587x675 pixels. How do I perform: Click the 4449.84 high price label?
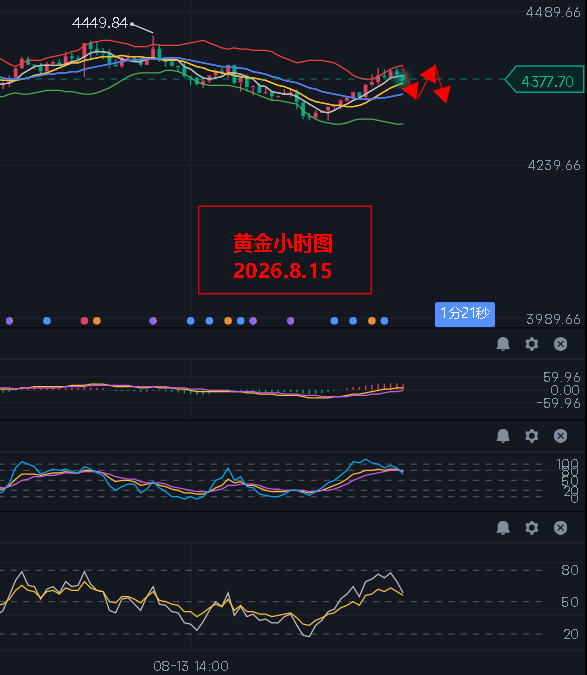point(100,23)
